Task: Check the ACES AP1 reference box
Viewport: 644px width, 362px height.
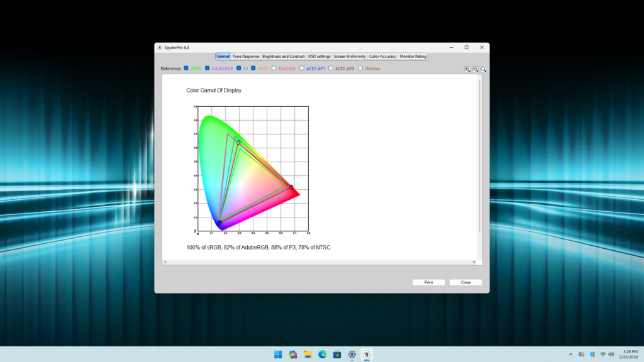Action: pos(302,68)
